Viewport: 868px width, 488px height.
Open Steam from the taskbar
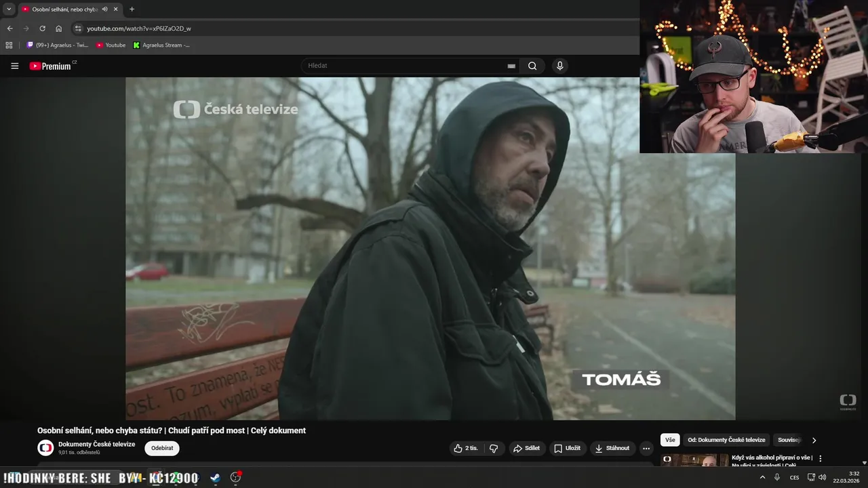[x=215, y=477]
